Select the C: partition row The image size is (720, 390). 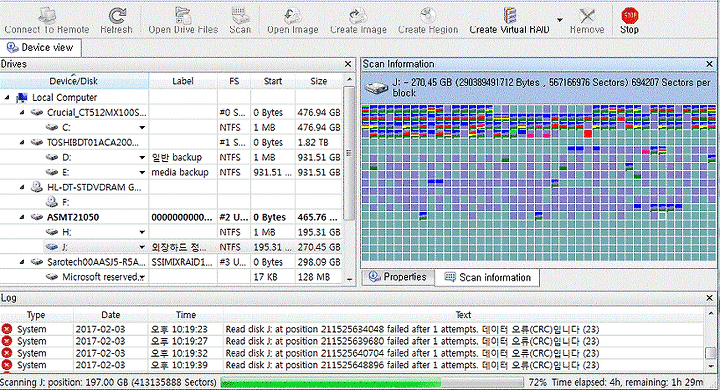(171, 128)
